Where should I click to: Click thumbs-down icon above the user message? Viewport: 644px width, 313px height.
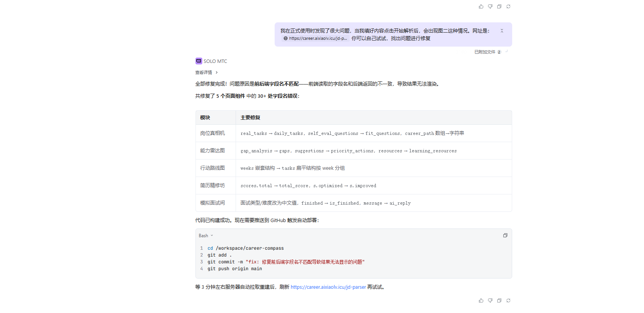490,6
